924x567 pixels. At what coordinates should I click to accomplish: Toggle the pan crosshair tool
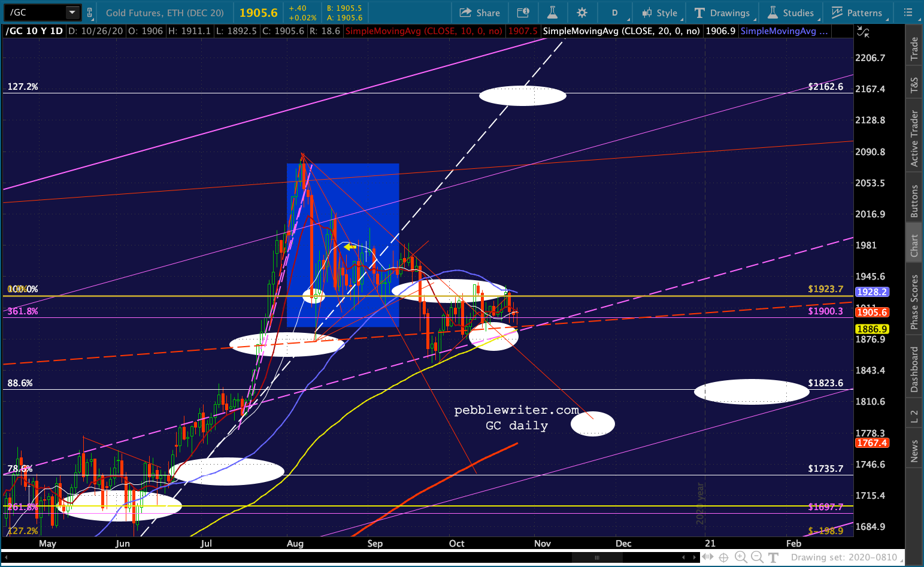pyautogui.click(x=723, y=557)
